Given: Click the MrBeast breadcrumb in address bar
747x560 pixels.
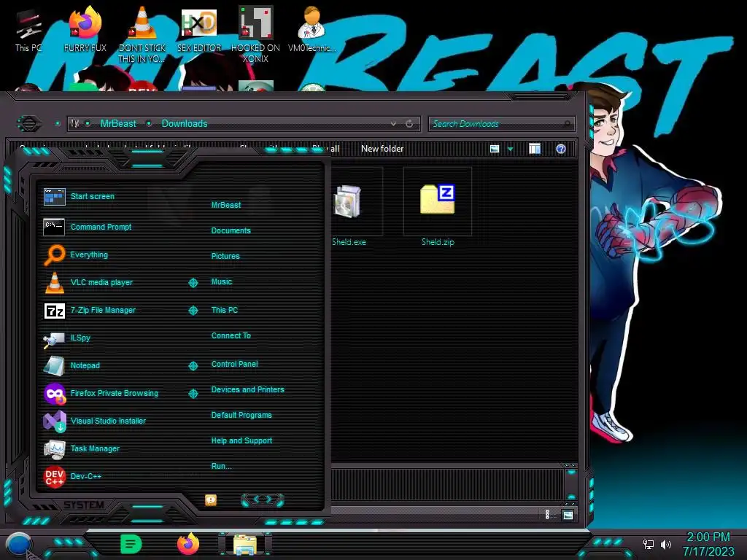Looking at the screenshot, I should click(x=118, y=124).
